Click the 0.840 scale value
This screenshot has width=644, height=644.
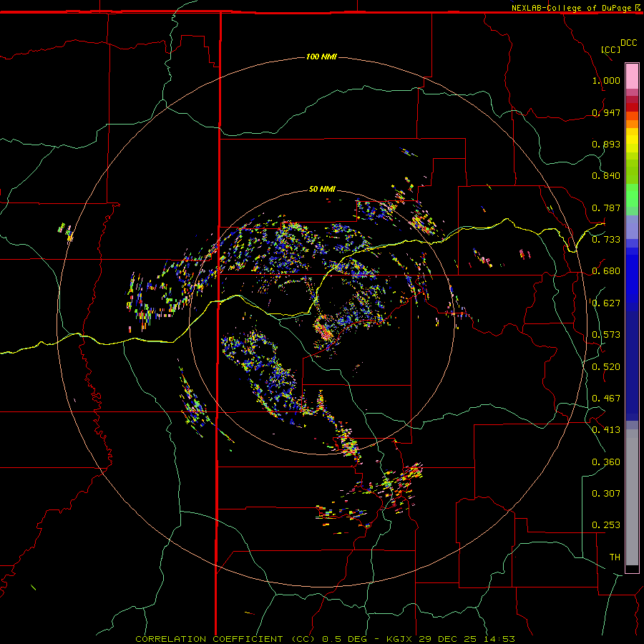[x=606, y=176]
